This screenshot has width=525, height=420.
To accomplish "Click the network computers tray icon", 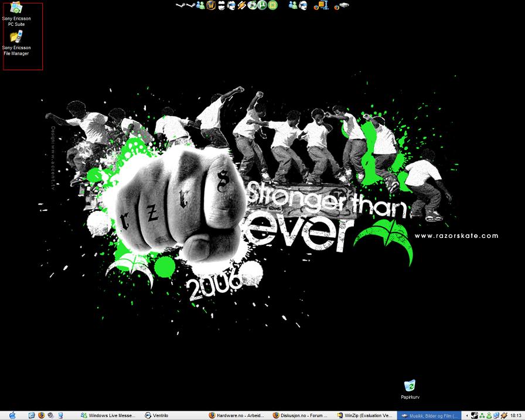I will coord(496,415).
